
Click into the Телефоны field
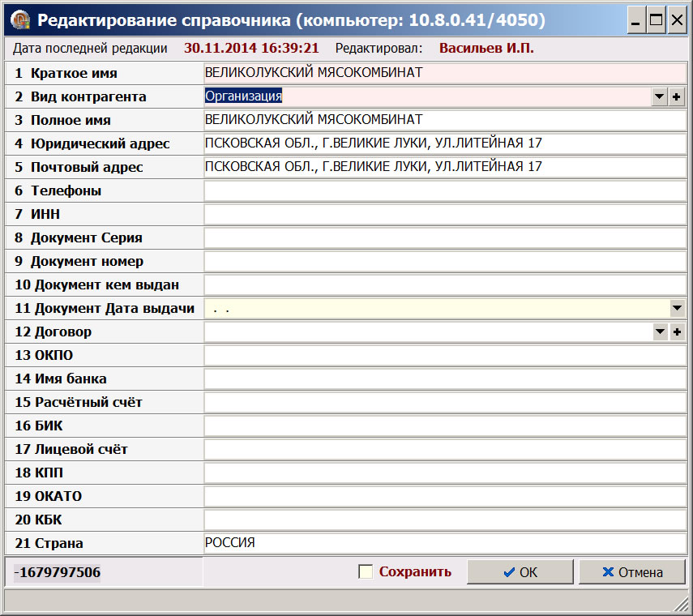(444, 191)
